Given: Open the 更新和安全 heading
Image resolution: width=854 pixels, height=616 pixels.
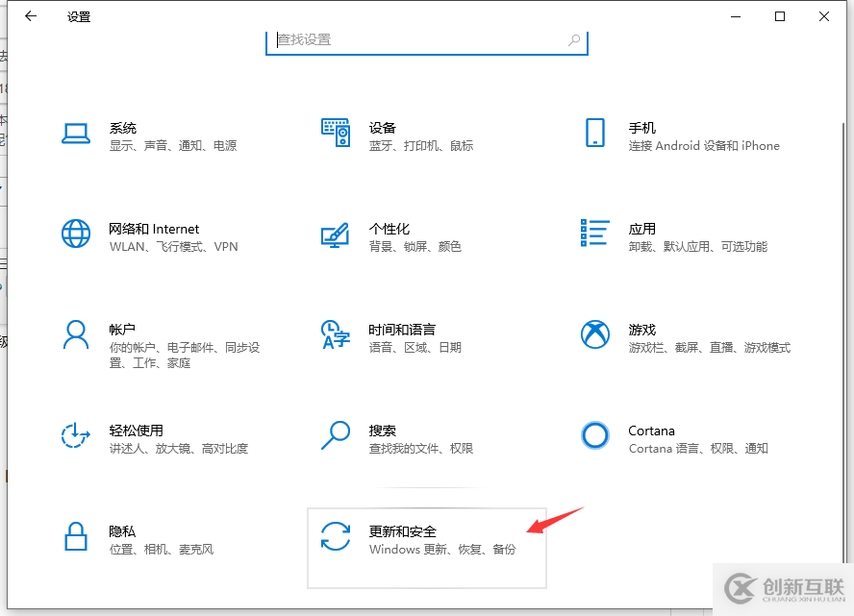Looking at the screenshot, I should pyautogui.click(x=403, y=531).
